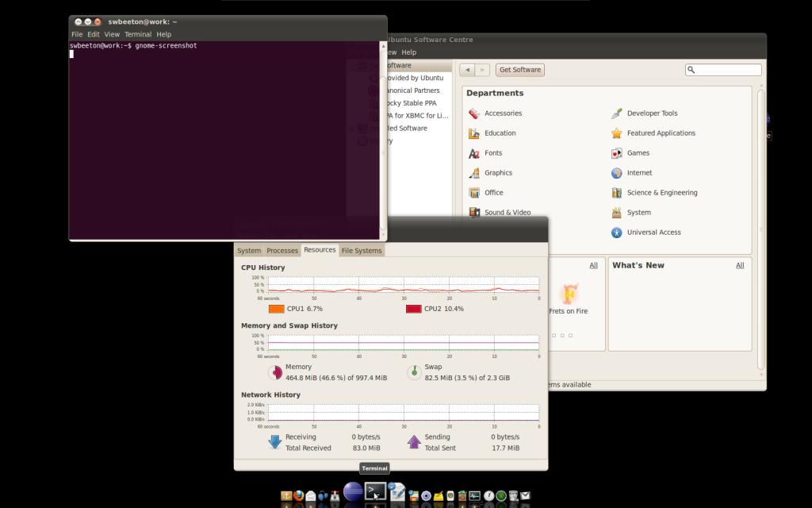Click the Terminal icon in the dock

(375, 491)
